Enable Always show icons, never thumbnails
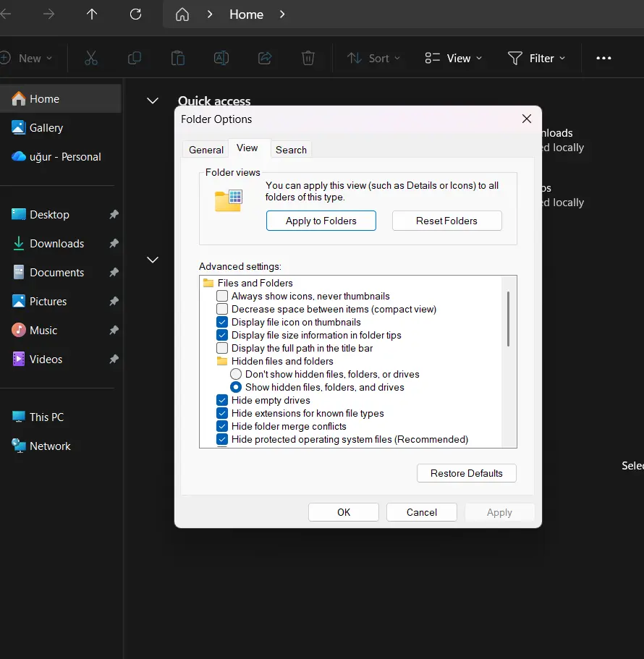This screenshot has width=644, height=659. (222, 296)
